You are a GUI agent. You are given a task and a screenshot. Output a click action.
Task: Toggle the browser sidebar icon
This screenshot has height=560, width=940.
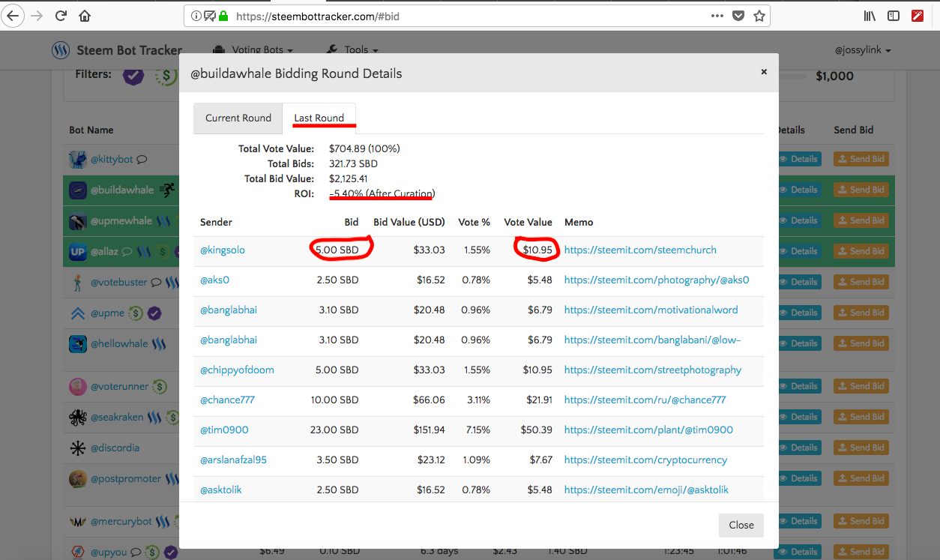tap(894, 15)
